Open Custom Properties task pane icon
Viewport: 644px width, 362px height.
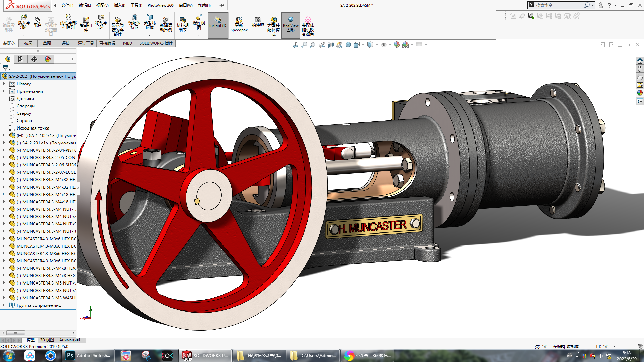click(x=640, y=101)
